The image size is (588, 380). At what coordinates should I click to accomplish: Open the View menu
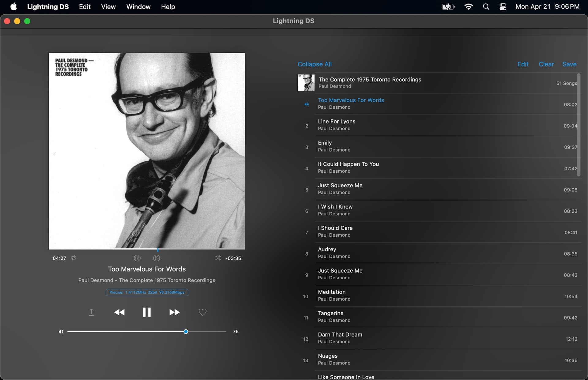click(x=108, y=7)
